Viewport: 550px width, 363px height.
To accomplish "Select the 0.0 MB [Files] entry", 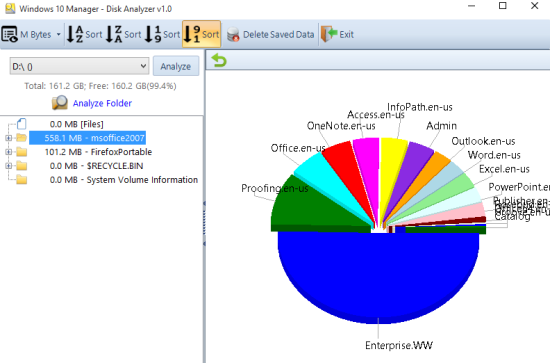I will point(76,124).
